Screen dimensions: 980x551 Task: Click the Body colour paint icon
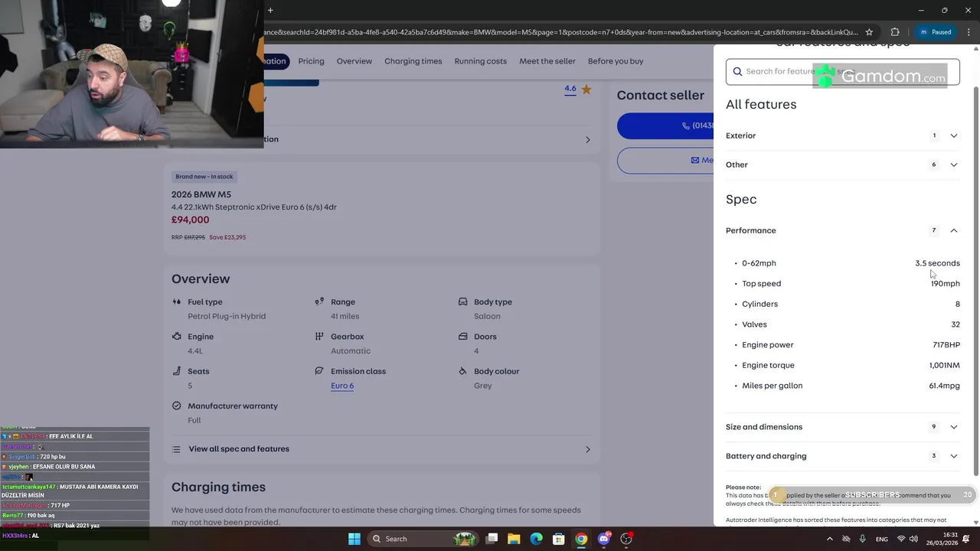(462, 371)
